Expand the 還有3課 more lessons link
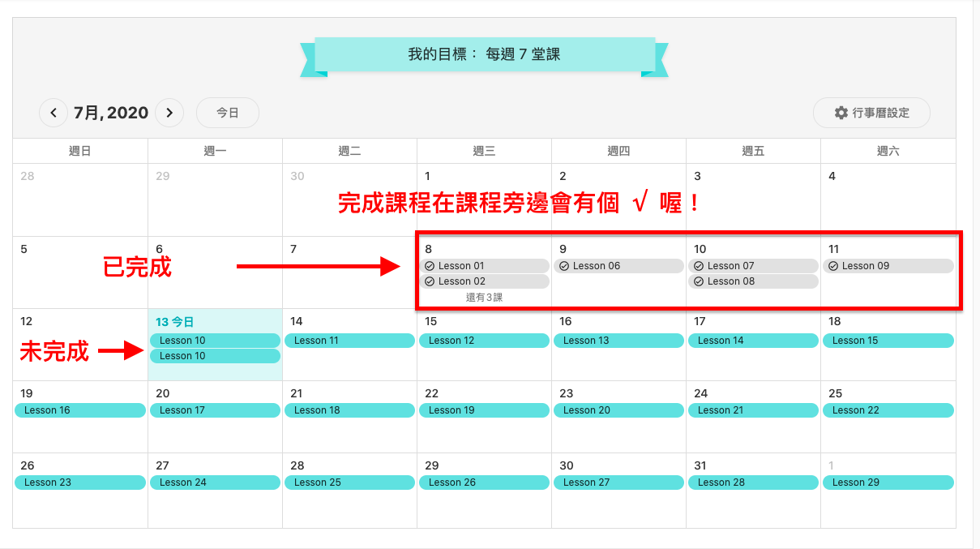The image size is (980, 549). pos(484,298)
